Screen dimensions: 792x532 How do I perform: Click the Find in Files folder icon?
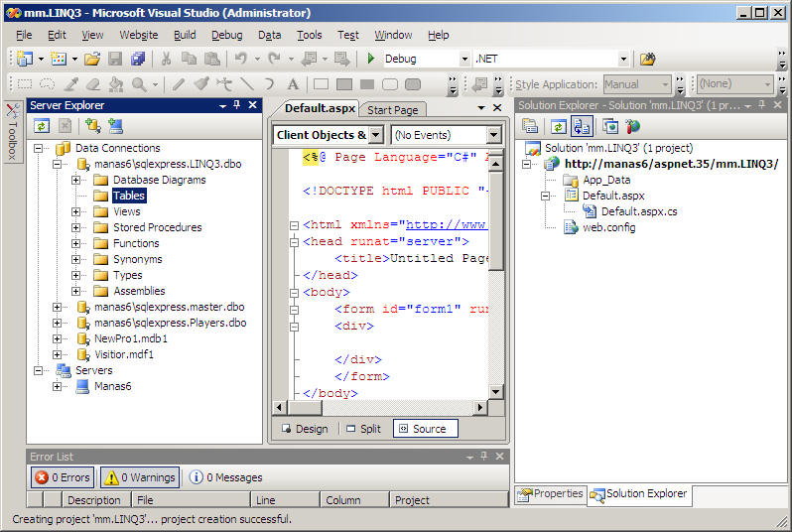[x=647, y=59]
